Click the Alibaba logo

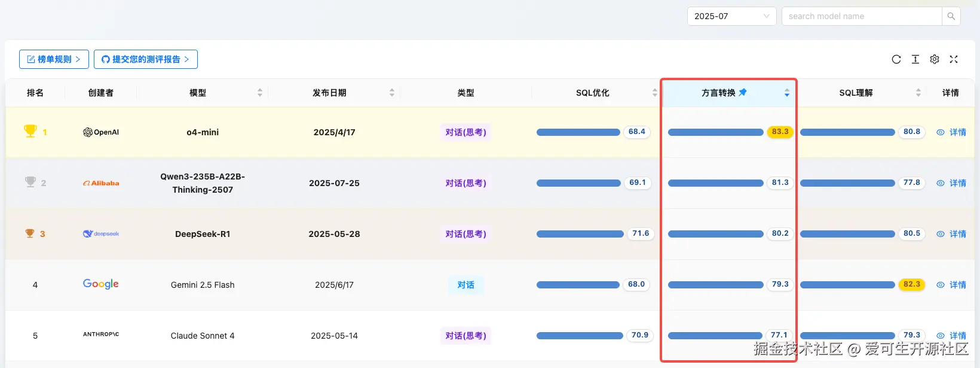tap(101, 183)
